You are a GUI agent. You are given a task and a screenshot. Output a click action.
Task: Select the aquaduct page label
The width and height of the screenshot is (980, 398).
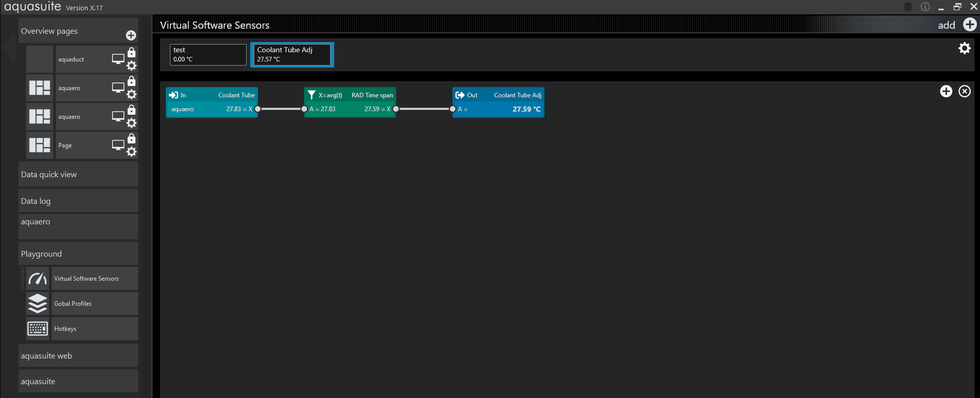click(x=71, y=59)
